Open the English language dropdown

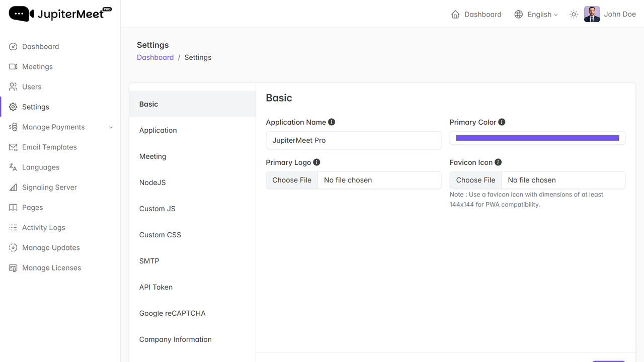coord(536,15)
